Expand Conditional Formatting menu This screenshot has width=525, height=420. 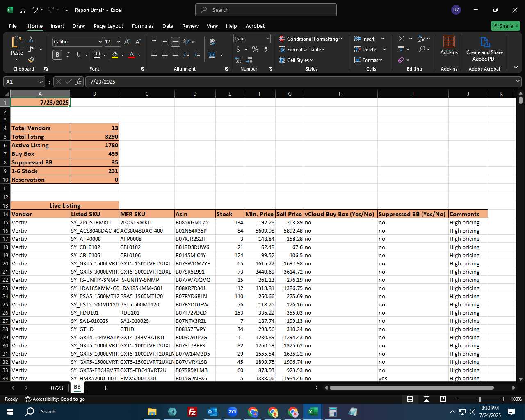click(310, 39)
